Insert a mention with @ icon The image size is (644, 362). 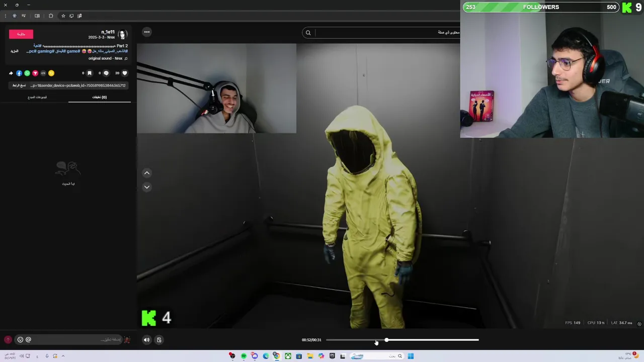[28, 340]
